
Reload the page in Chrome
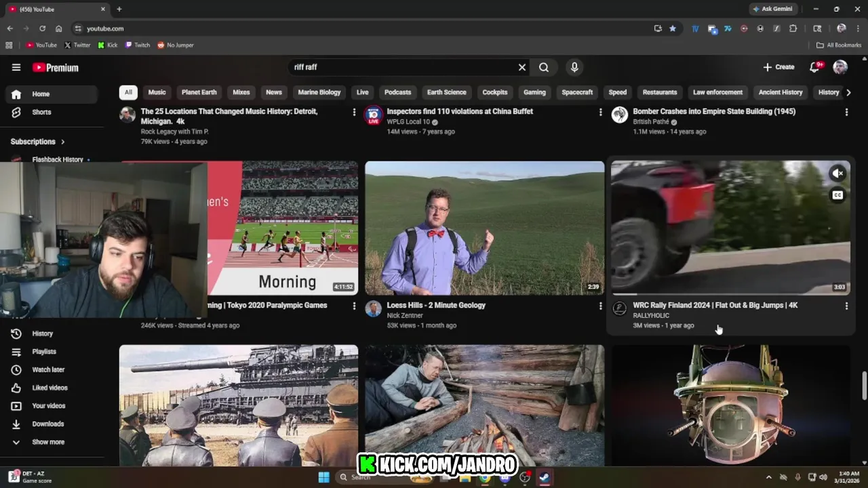click(42, 28)
